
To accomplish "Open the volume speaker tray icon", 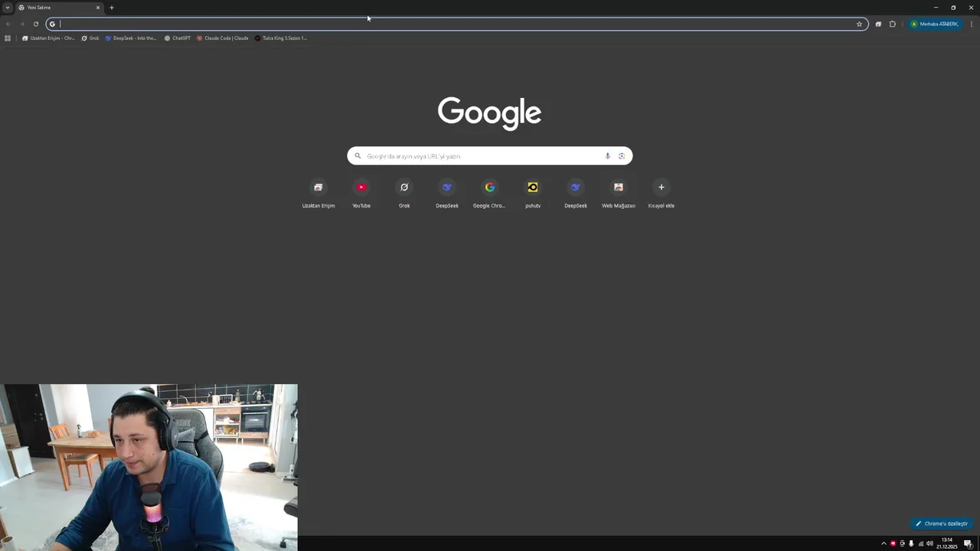I will pyautogui.click(x=929, y=543).
